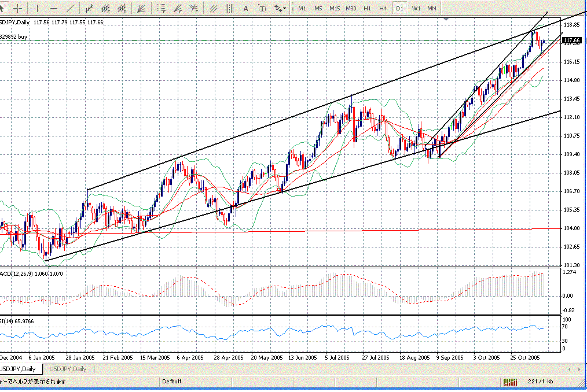
Task: Toggle the H4 timeframe button
Action: pos(383,8)
